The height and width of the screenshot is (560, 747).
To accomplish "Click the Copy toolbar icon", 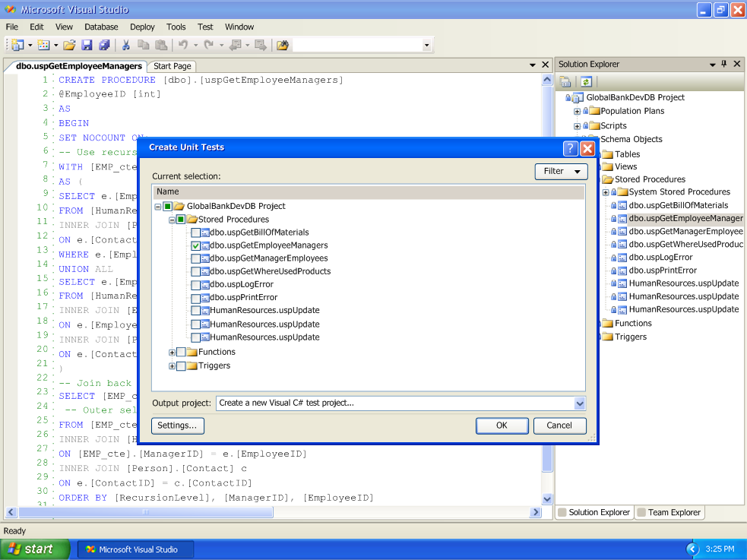I will 143,46.
